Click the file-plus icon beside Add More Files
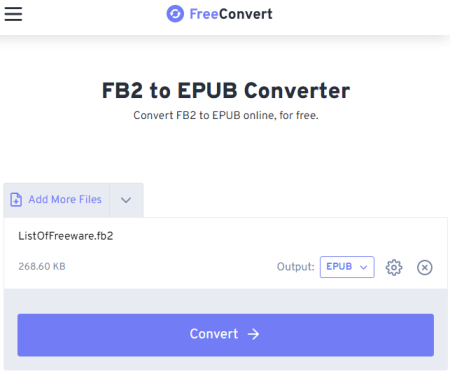This screenshot has height=381, width=450. pos(16,200)
